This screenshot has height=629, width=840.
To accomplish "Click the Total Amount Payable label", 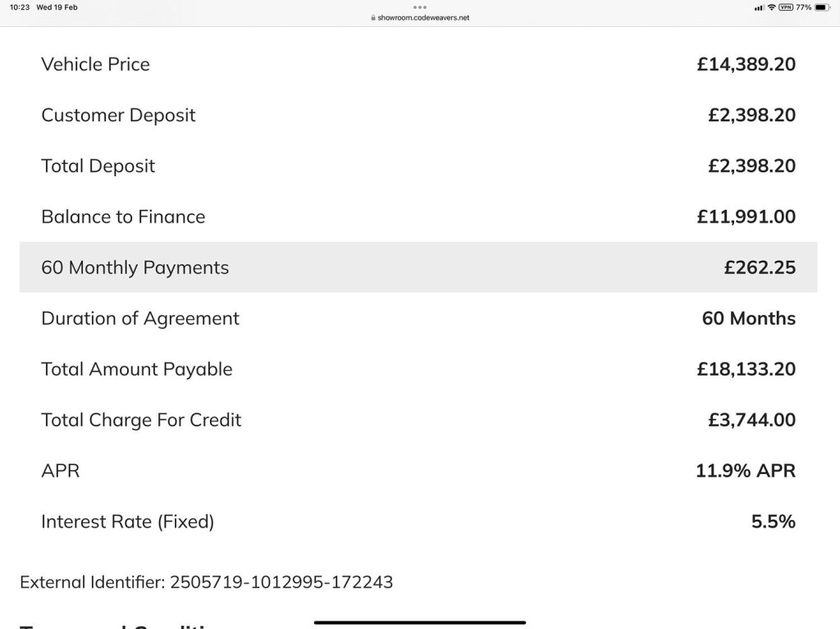I will (x=136, y=369).
